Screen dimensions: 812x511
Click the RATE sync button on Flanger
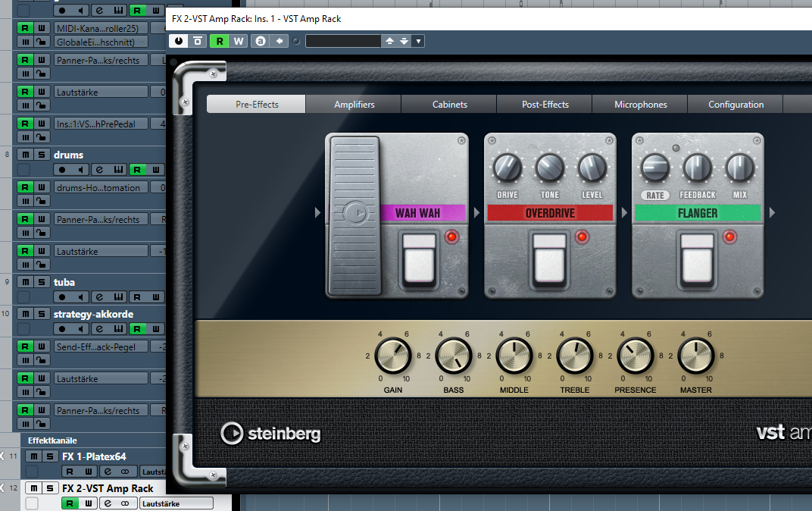tap(655, 196)
